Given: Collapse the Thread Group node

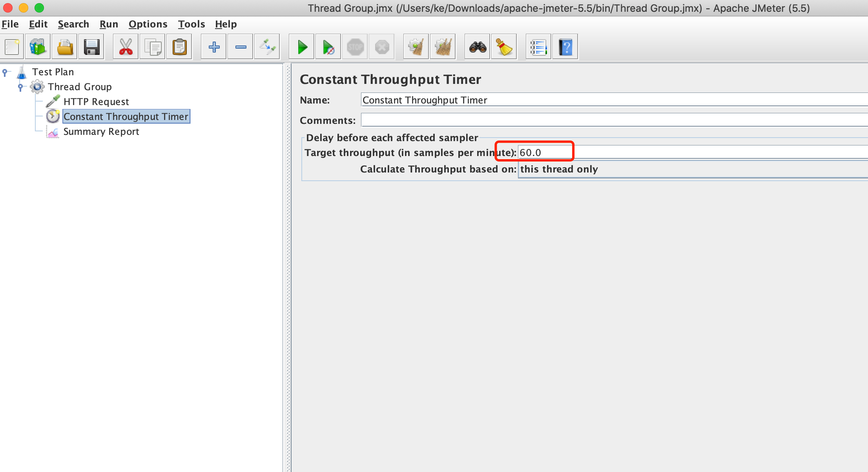Looking at the screenshot, I should click(x=21, y=87).
